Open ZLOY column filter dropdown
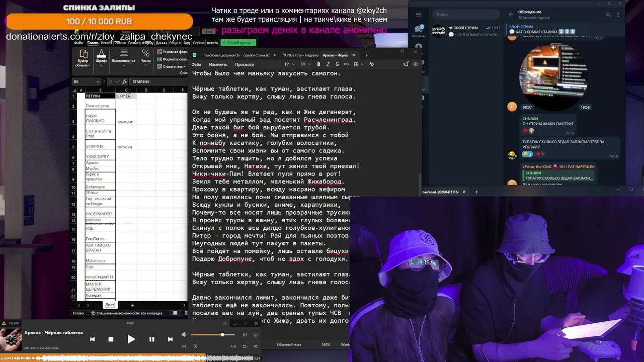The image size is (644, 362). 129,96
